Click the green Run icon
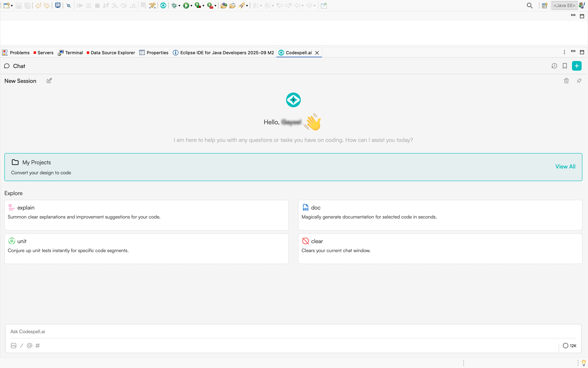The image size is (588, 368). click(186, 5)
